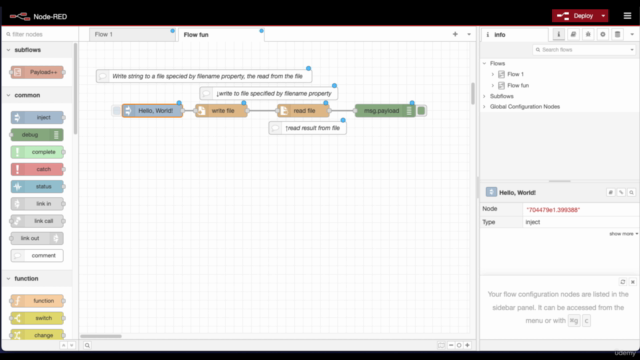The height and width of the screenshot is (360, 640).
Task: Select the 'read result from file' comment node
Action: (307, 128)
